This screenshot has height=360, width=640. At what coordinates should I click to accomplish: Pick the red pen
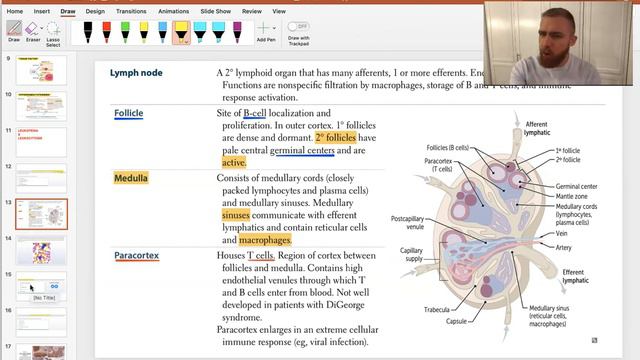pyautogui.click(x=107, y=32)
